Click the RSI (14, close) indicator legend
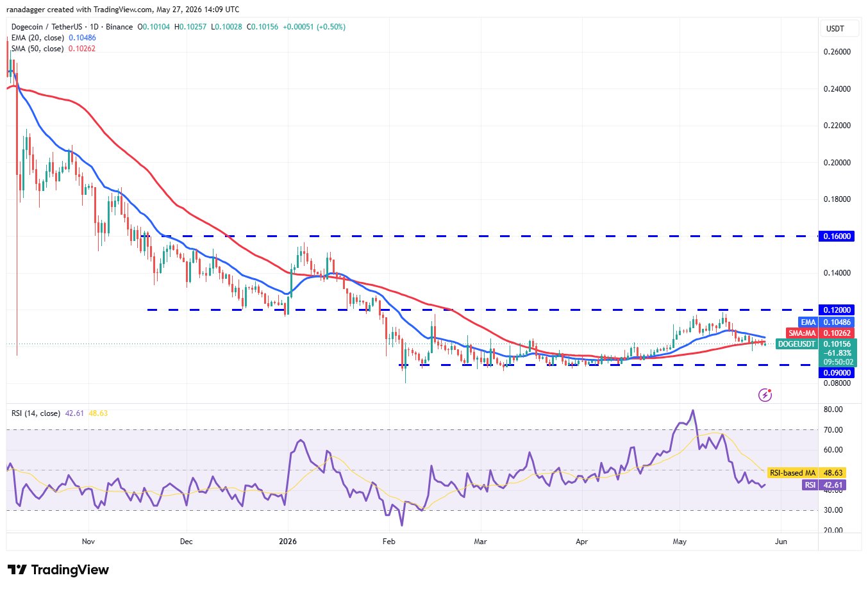868x589 pixels. (x=36, y=413)
